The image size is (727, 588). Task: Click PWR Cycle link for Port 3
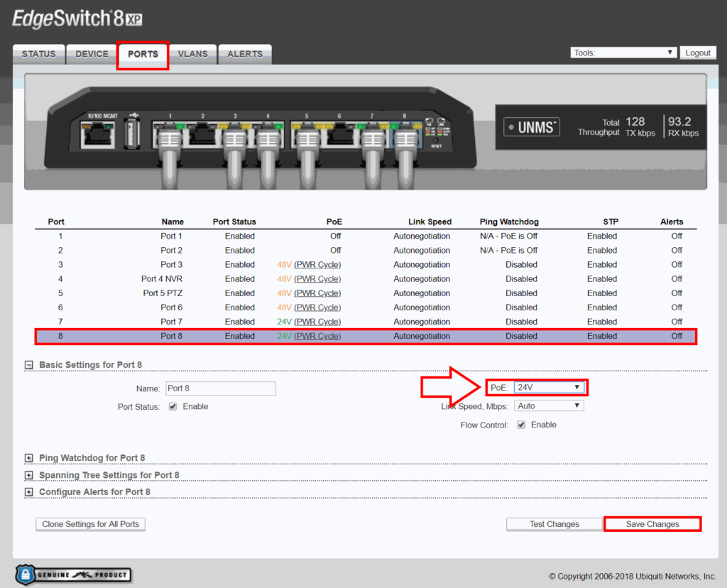pyautogui.click(x=317, y=265)
